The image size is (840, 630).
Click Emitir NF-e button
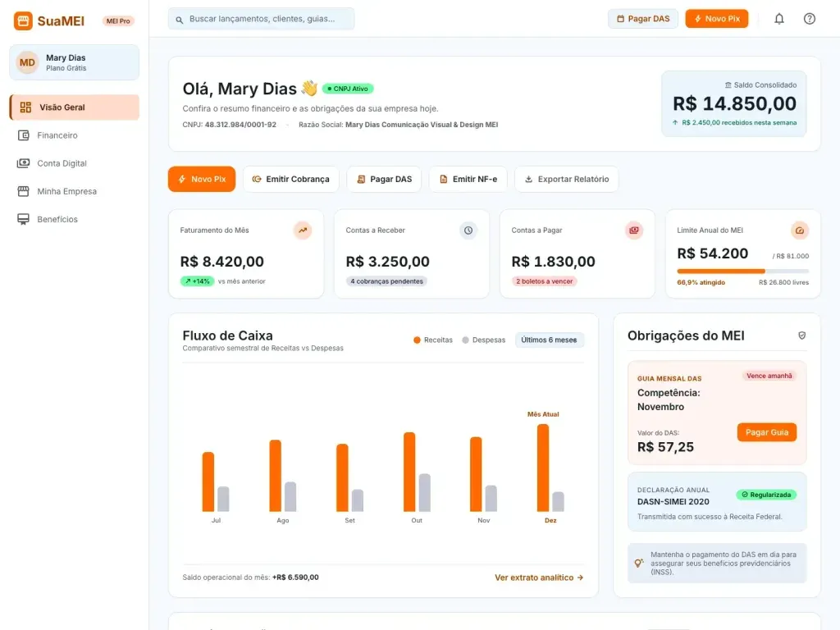coord(468,179)
